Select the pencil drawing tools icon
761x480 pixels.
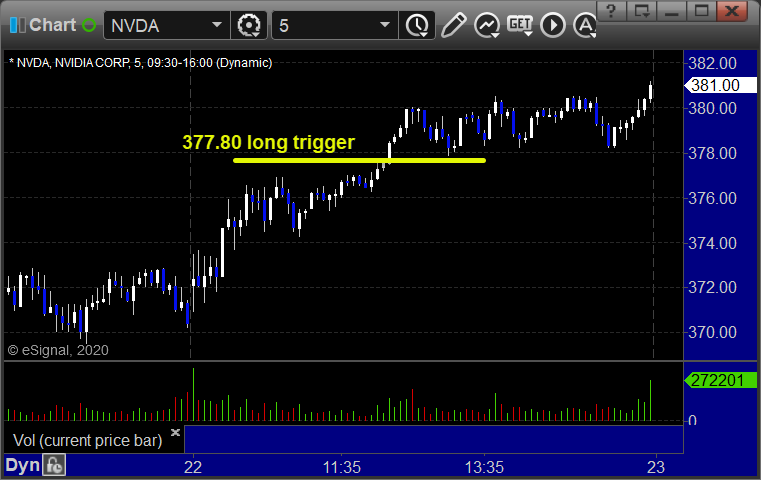click(453, 25)
